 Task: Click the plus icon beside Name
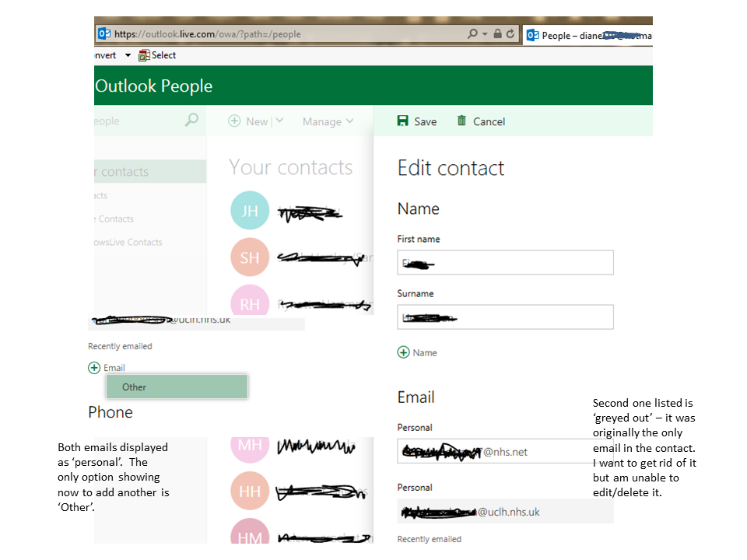(404, 352)
